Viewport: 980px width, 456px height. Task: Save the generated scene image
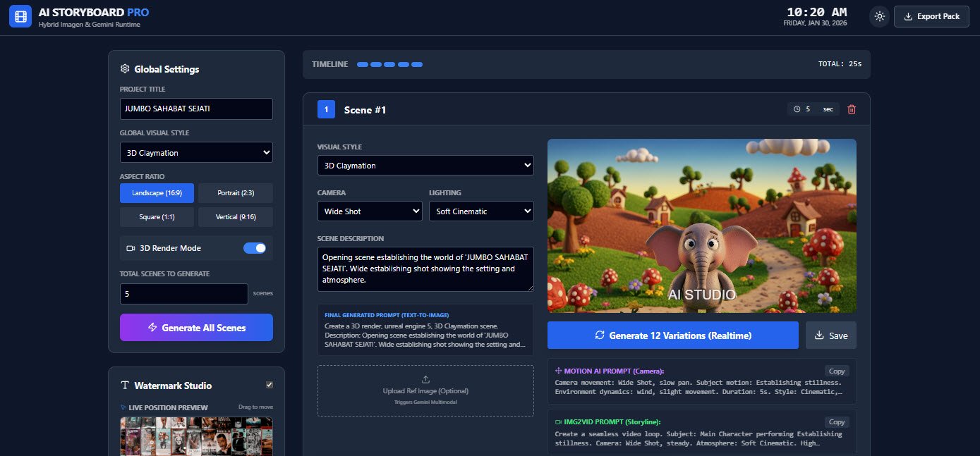click(x=831, y=335)
